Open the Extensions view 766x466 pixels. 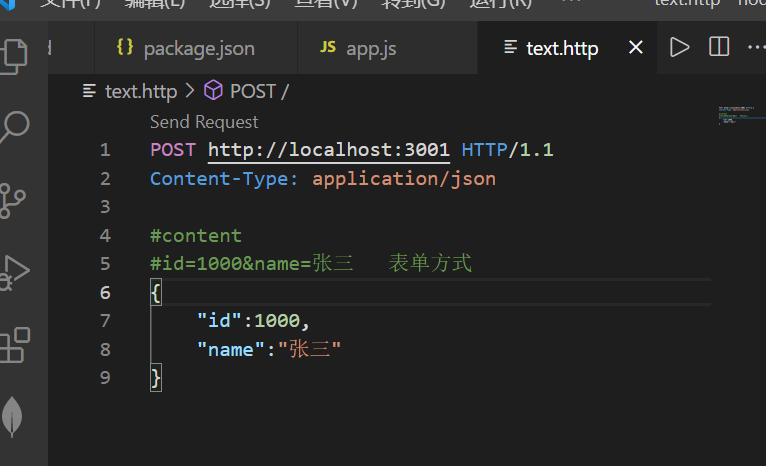(x=14, y=344)
